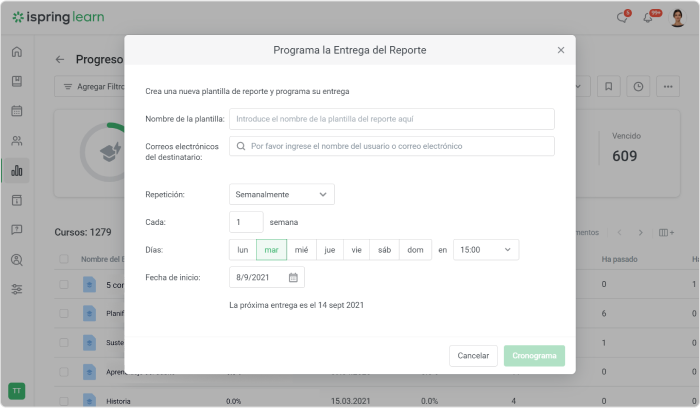Open the reports bar chart icon
This screenshot has height=408, width=700.
tap(17, 171)
